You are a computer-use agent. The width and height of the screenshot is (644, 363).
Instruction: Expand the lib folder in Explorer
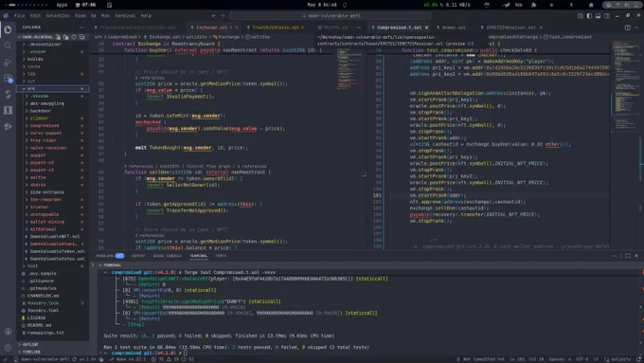(x=53, y=74)
